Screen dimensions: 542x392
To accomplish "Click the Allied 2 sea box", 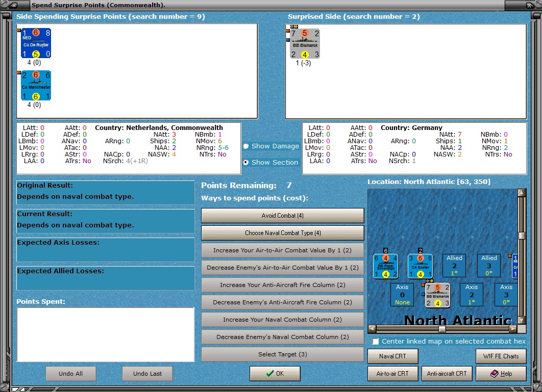I will point(454,265).
